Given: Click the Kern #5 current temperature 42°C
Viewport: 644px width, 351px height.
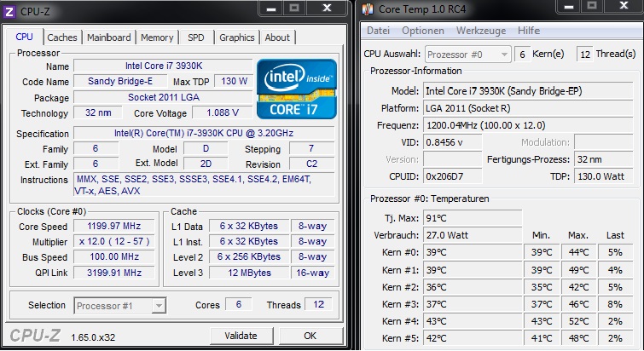Looking at the screenshot, I should coord(473,339).
